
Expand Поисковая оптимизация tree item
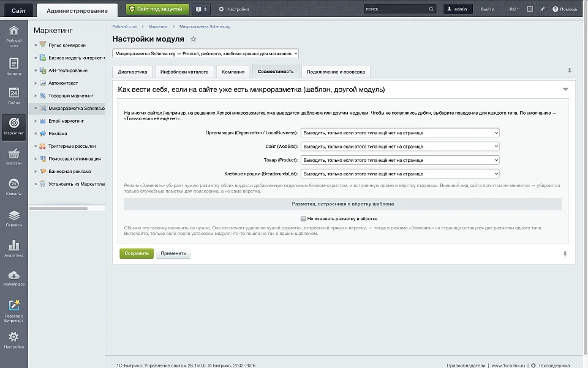pos(36,159)
